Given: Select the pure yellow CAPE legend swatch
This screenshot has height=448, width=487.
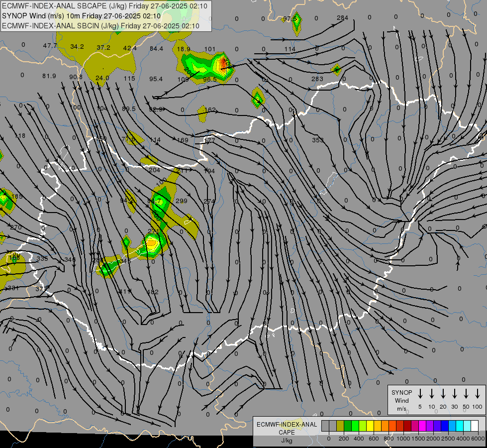Looking at the screenshot, I should click(370, 426).
